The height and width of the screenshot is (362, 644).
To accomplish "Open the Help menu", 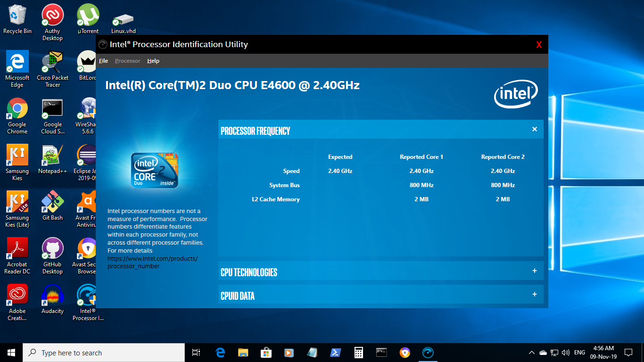I will click(153, 61).
